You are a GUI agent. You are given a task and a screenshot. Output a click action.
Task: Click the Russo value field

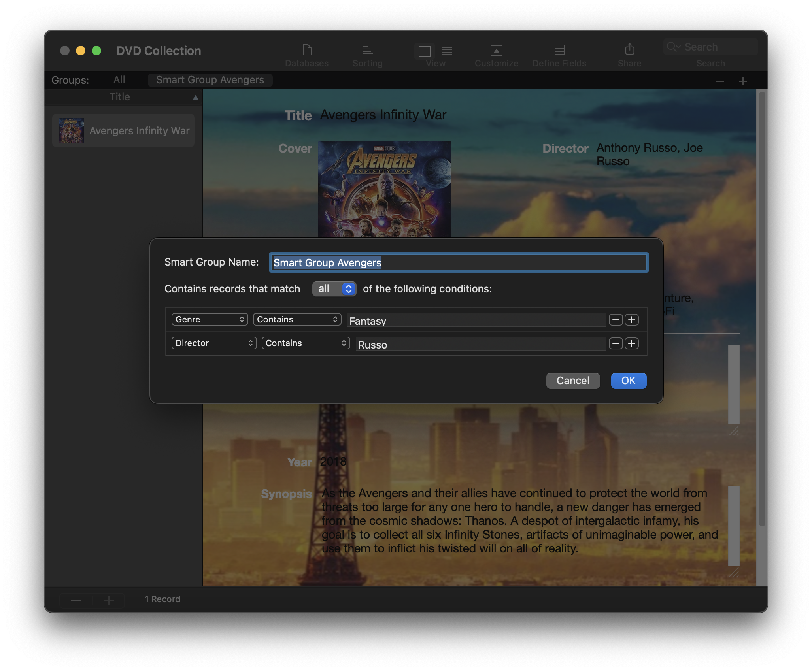pos(481,344)
